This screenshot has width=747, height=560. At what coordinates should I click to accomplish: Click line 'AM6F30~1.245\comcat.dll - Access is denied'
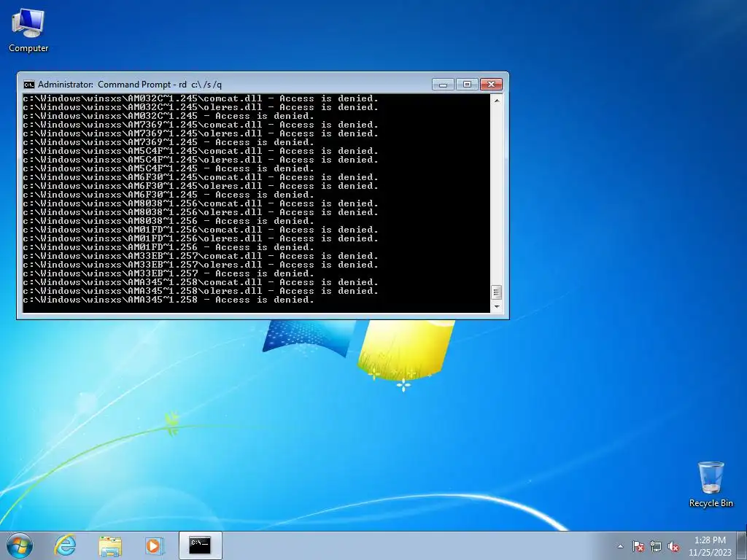click(x=201, y=177)
